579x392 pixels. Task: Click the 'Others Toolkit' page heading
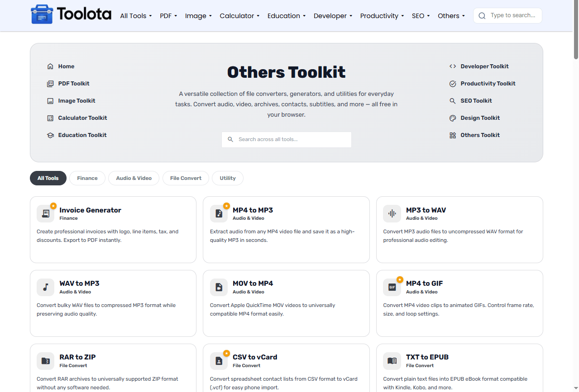(286, 72)
